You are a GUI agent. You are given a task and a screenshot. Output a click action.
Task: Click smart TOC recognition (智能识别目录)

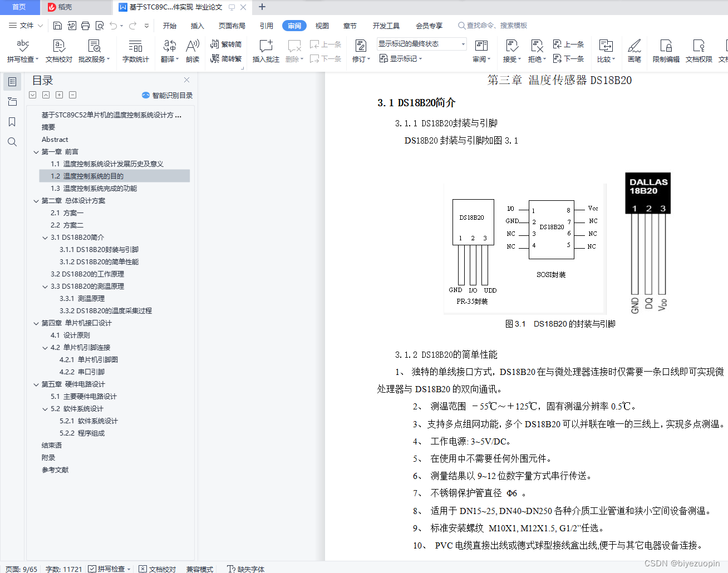[167, 95]
